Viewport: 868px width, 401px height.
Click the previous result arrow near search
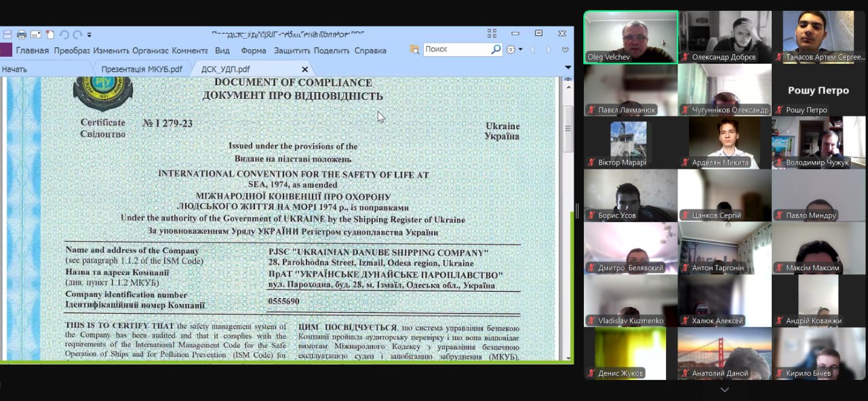532,49
